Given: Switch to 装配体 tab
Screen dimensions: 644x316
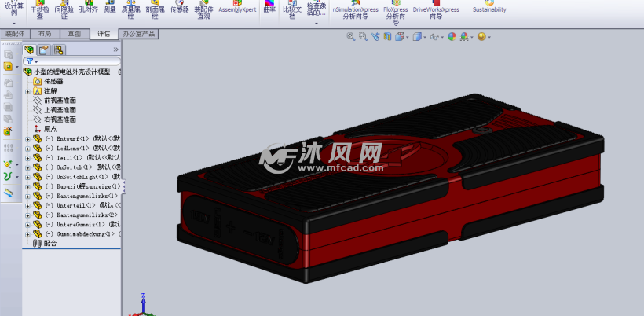Looking at the screenshot, I should 15,34.
